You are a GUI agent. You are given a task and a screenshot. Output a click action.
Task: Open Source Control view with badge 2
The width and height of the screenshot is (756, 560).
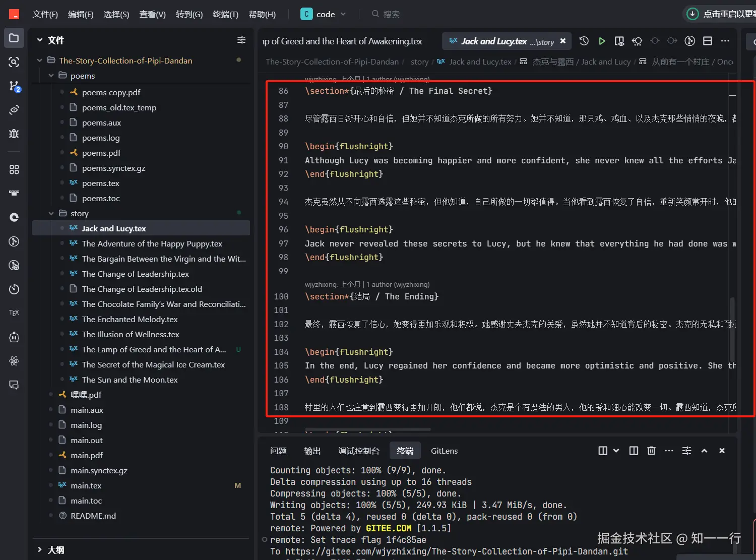tap(14, 86)
